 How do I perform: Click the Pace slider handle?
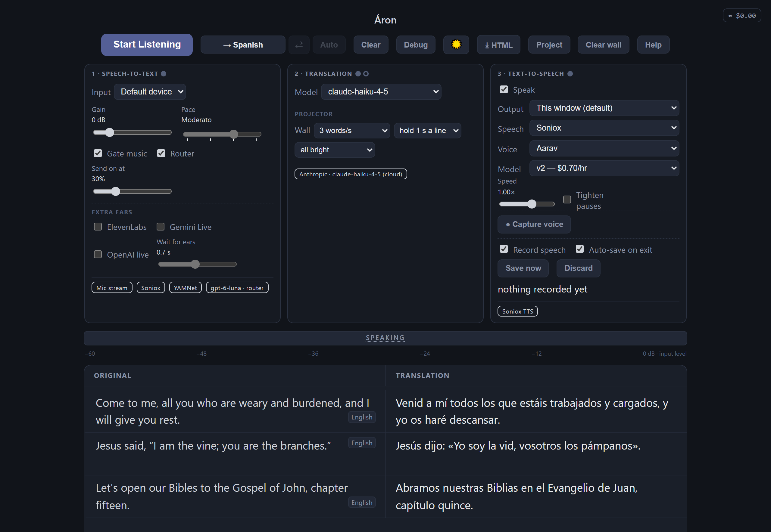point(234,134)
